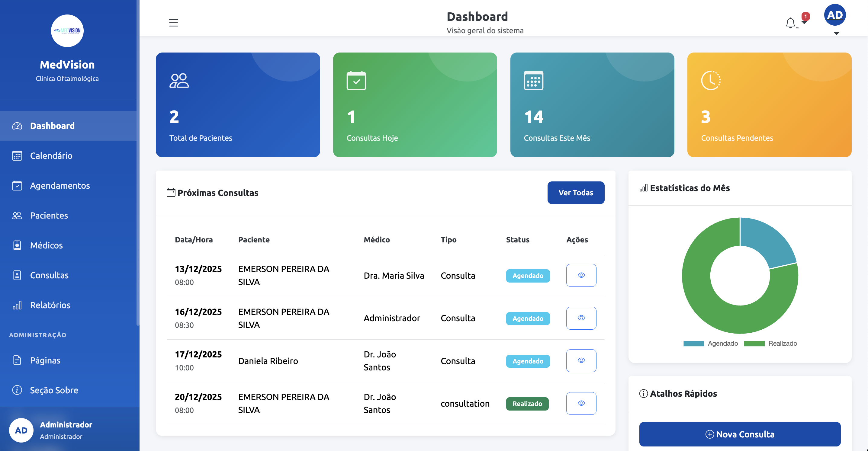Toggle the Agendado legend color swatch
This screenshot has height=451, width=868.
coord(693,344)
